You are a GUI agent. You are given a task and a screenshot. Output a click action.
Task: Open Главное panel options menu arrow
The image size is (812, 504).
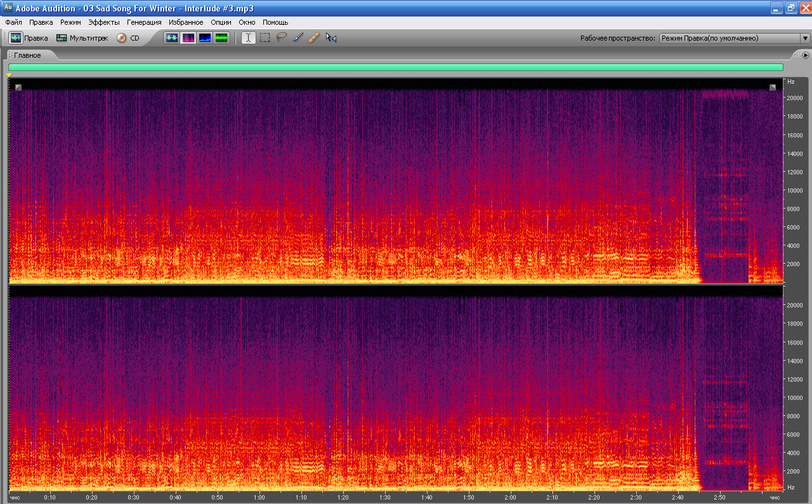(806, 55)
